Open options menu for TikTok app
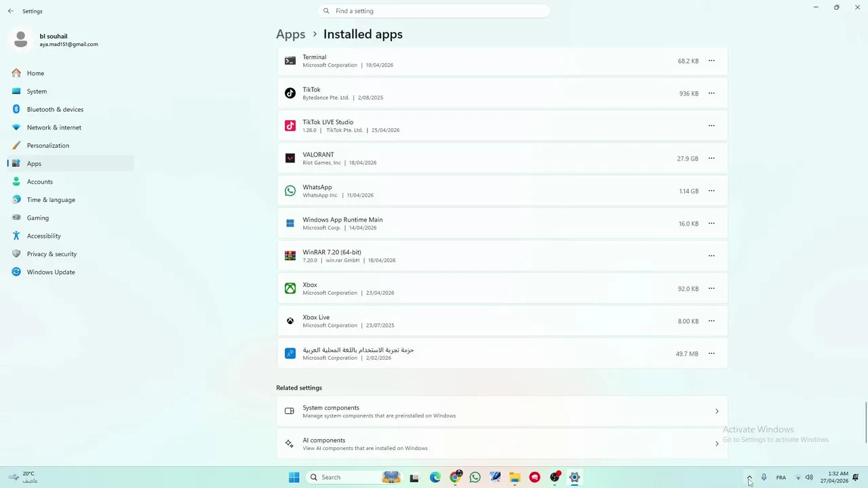Viewport: 868px width, 488px height. (x=711, y=94)
